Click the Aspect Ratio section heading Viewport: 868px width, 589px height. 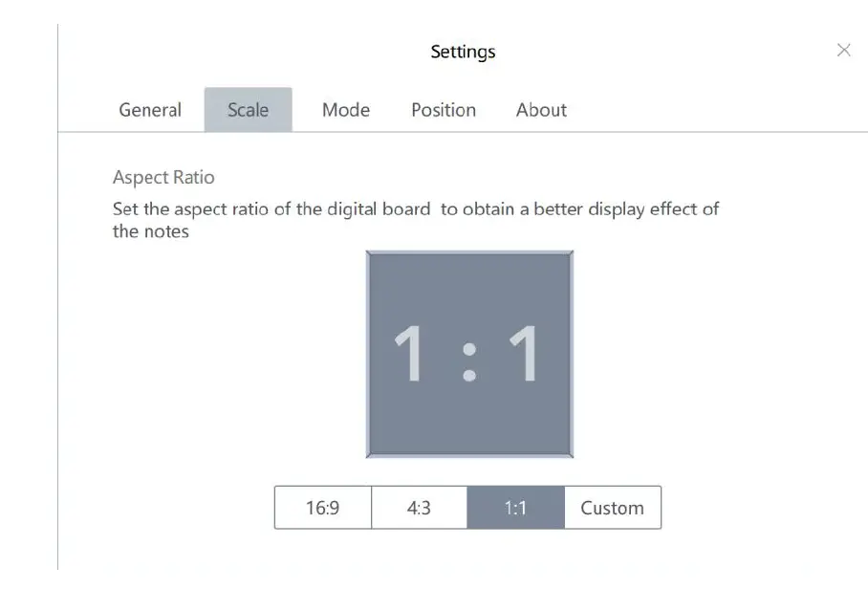coord(163,177)
